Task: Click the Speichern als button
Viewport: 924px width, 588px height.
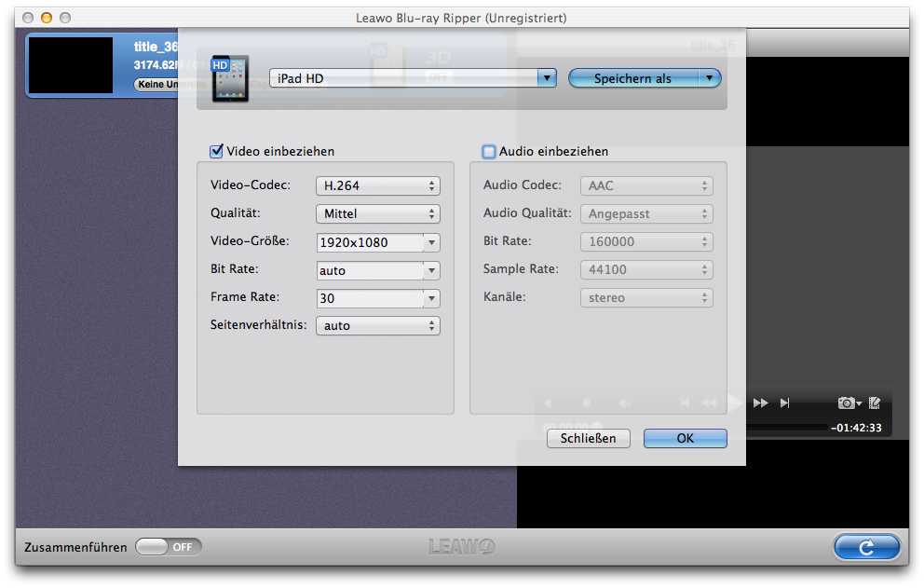Action: pyautogui.click(x=633, y=78)
